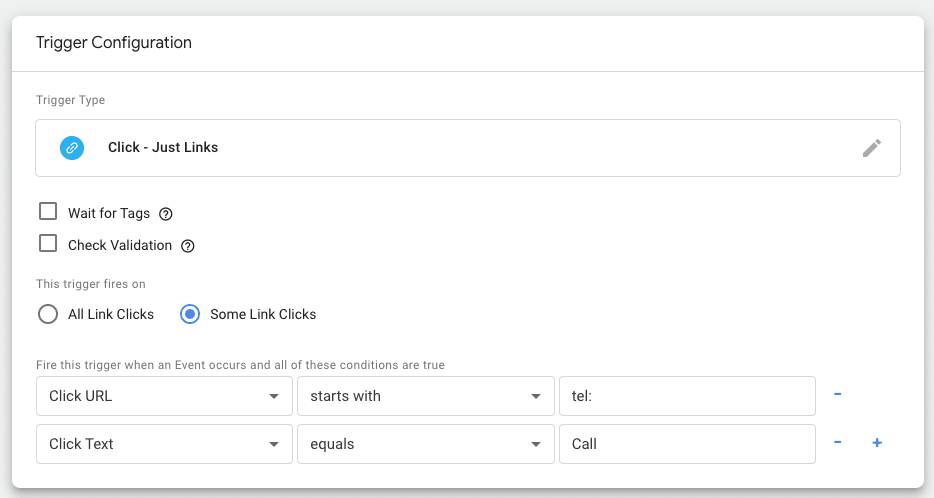Image resolution: width=934 pixels, height=498 pixels.
Task: Enable the Wait for Tags checkbox
Action: tap(48, 212)
